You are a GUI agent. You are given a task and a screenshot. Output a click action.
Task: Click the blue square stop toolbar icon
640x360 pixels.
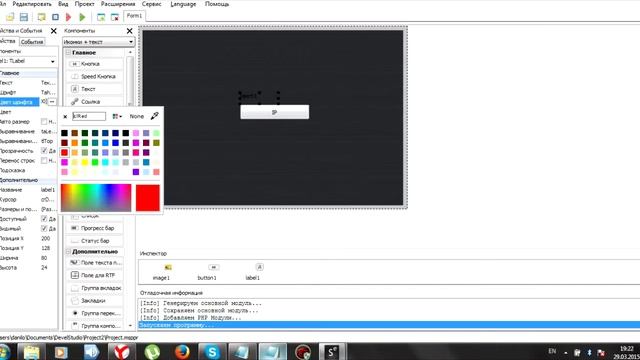(55, 17)
